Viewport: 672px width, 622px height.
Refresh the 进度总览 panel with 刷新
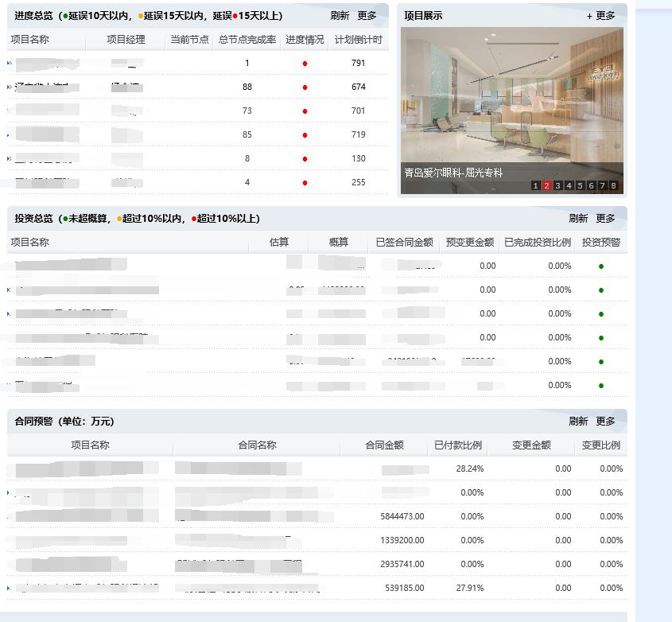pos(340,16)
